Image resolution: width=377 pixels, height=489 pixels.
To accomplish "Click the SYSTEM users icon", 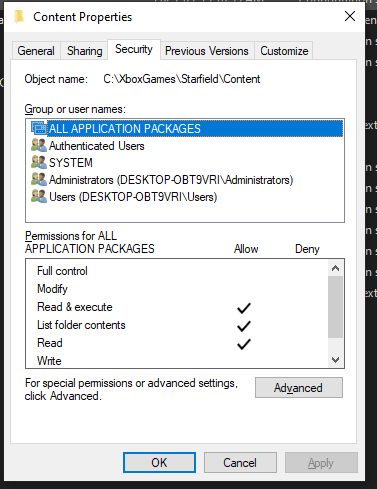I will (x=39, y=162).
